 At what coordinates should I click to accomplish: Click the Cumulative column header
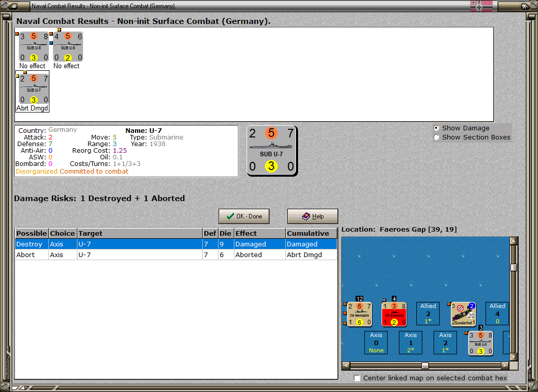coord(311,233)
